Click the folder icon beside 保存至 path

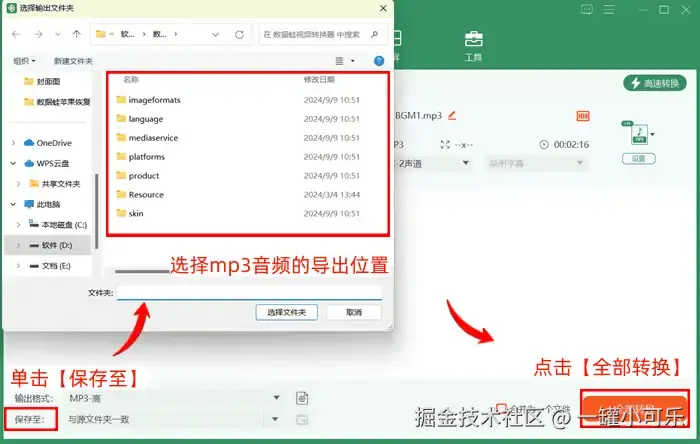pyautogui.click(x=302, y=419)
